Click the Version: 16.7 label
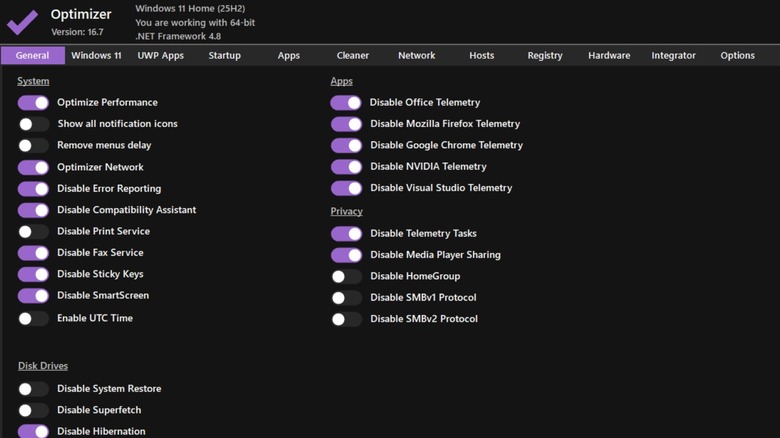780x438 pixels. coord(77,32)
